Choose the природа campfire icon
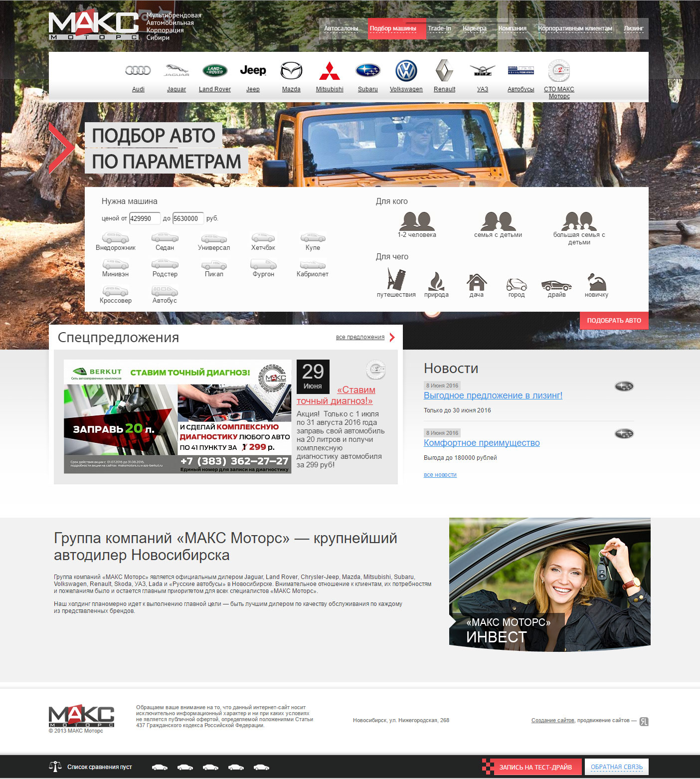 436,281
